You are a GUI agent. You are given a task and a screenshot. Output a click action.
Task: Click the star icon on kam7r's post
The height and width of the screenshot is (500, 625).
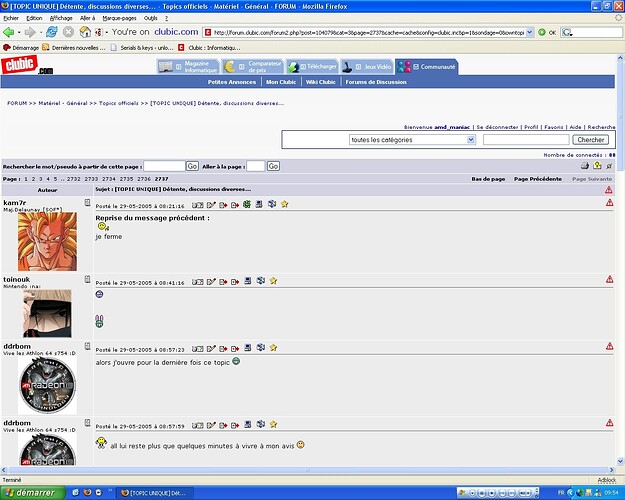coord(284,204)
